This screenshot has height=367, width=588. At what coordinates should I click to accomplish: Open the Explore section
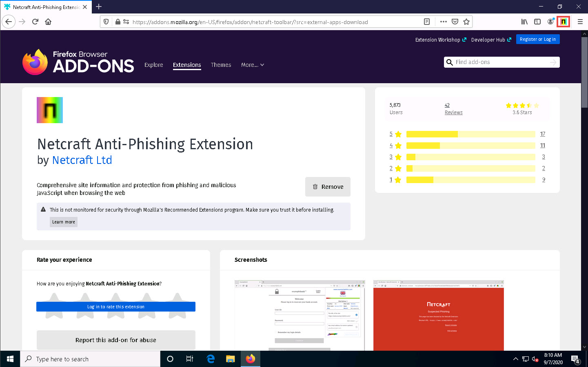click(154, 65)
